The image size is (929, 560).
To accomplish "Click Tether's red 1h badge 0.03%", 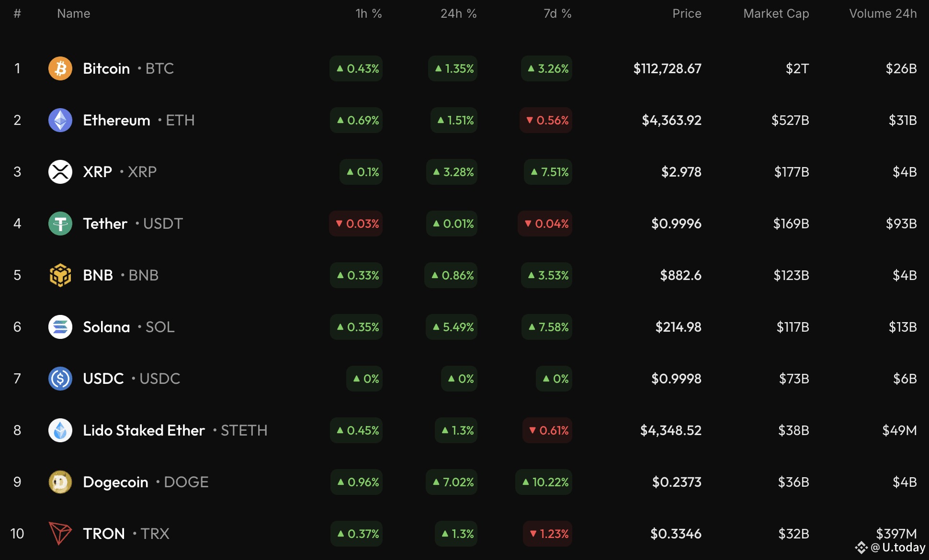I will [x=356, y=224].
